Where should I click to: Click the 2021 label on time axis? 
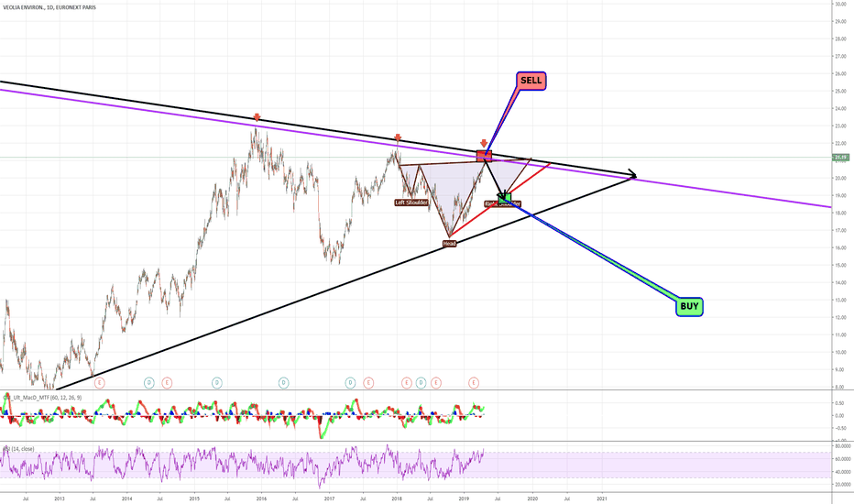click(602, 499)
